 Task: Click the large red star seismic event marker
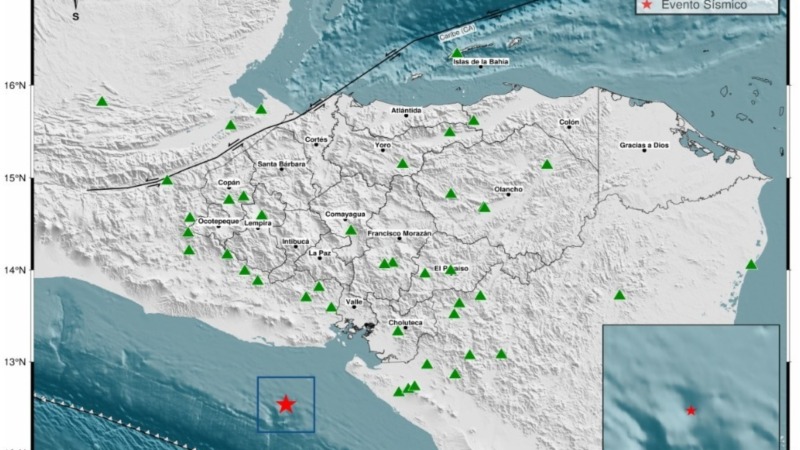tap(286, 404)
